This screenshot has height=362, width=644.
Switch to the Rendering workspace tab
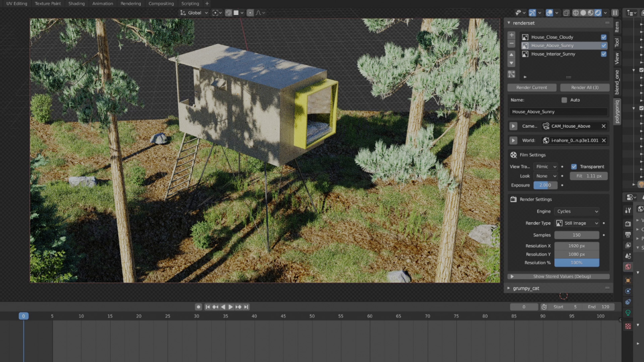click(131, 4)
